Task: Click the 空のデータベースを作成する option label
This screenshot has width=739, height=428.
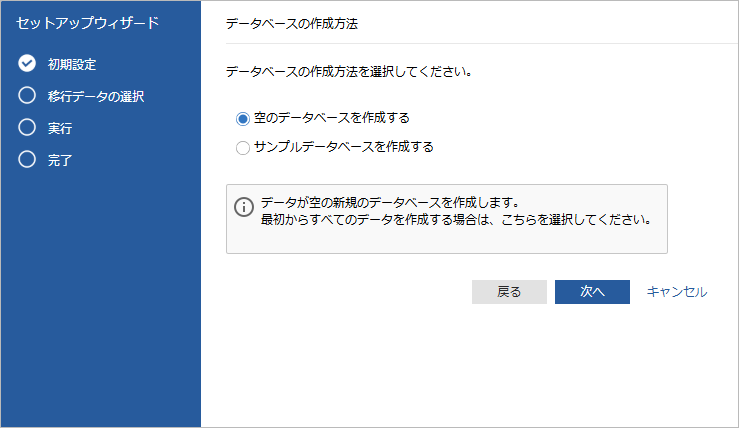Action: pos(331,118)
